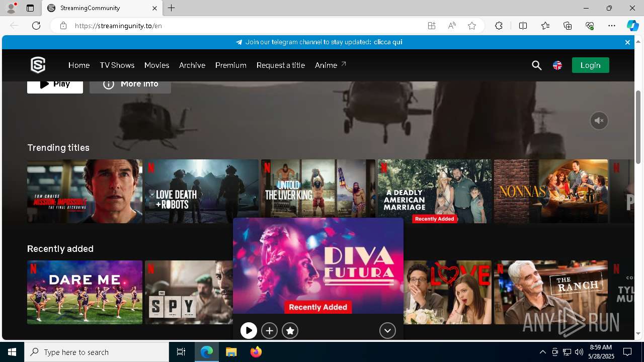Unmute the trailer with the speaker icon
644x362 pixels.
click(599, 121)
